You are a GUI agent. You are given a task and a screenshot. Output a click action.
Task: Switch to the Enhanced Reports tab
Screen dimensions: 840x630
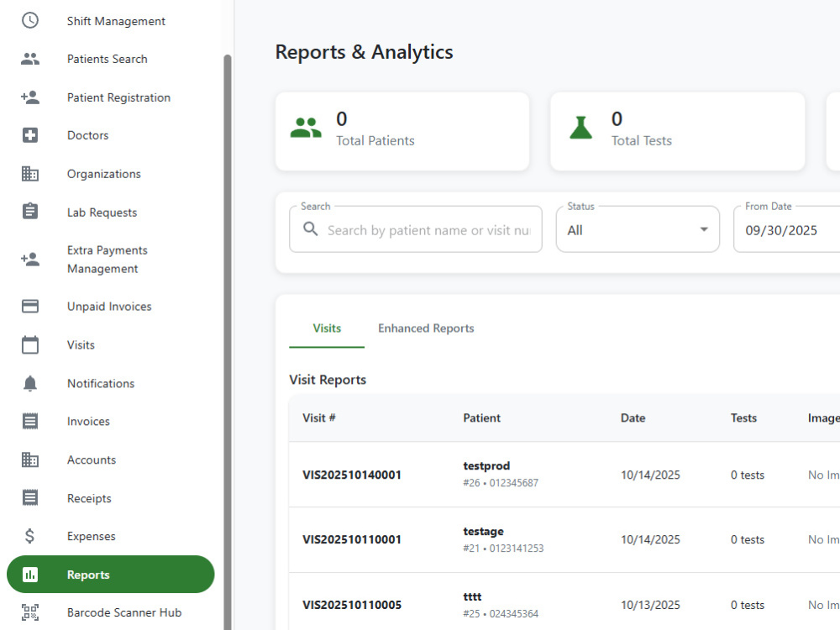click(426, 328)
